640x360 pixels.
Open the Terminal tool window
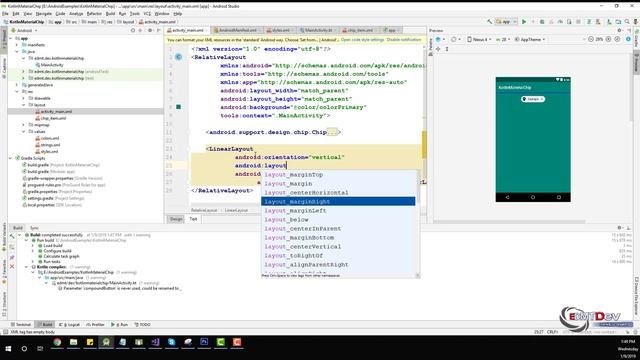[x=21, y=324]
